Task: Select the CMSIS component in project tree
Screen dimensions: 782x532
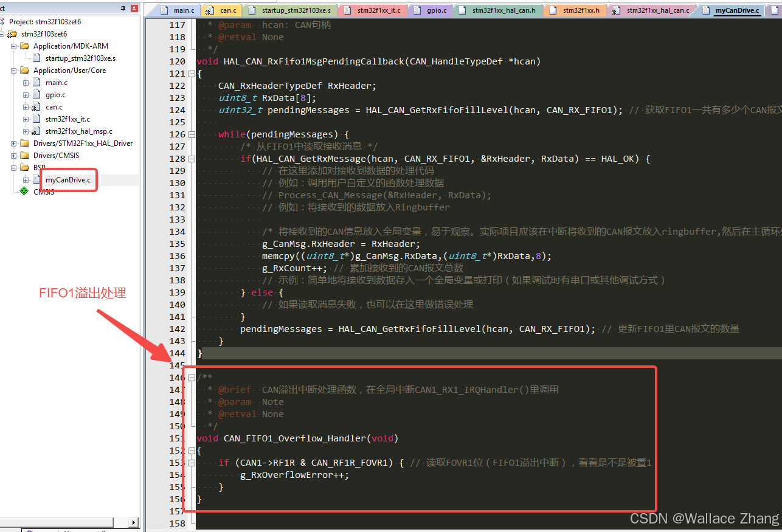Action: pos(44,192)
